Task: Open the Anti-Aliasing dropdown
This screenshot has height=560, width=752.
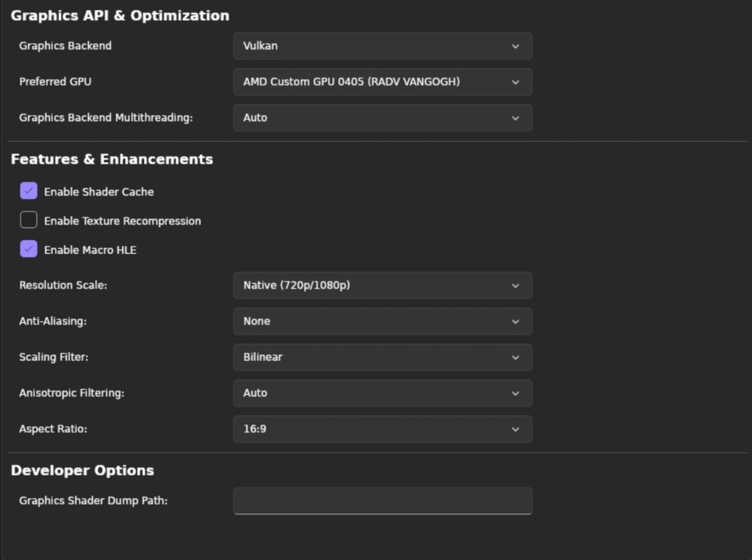Action: tap(382, 321)
